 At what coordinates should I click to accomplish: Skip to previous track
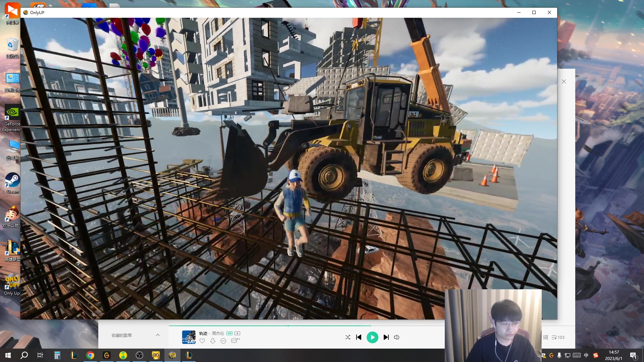(x=359, y=337)
